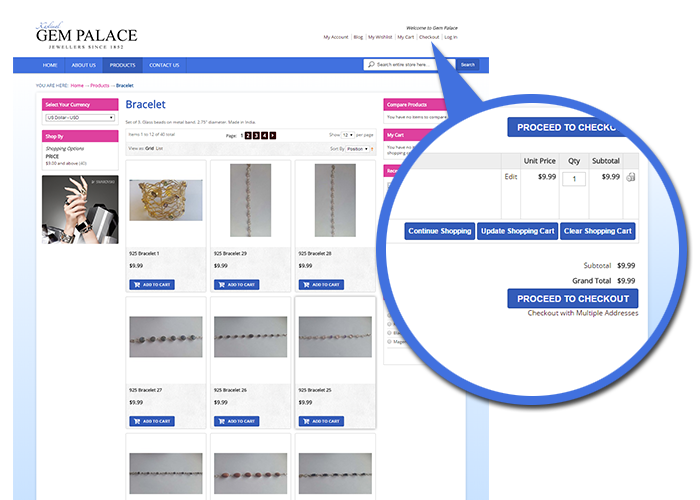Click the magnifier icon in search box

pyautogui.click(x=371, y=64)
